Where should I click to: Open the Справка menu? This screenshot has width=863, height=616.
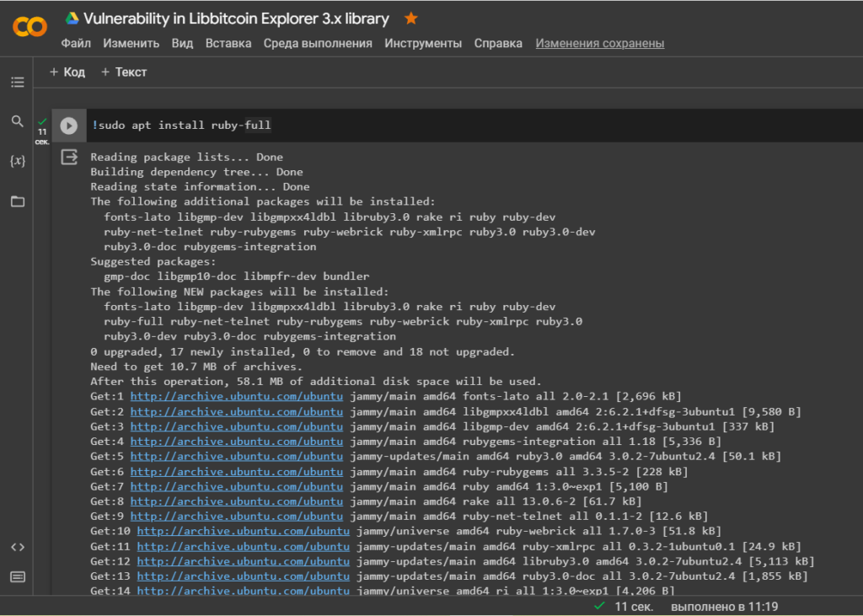tap(498, 44)
